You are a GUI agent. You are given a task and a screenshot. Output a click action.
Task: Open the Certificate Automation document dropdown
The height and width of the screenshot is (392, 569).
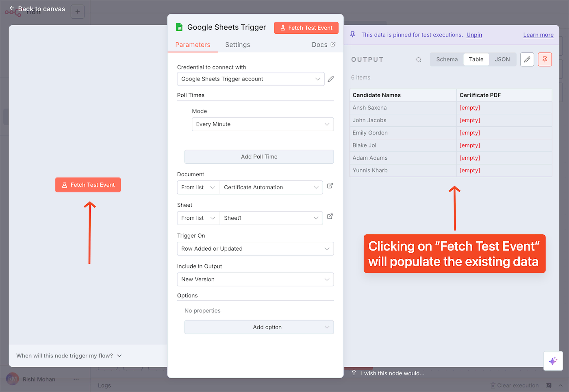click(271, 187)
